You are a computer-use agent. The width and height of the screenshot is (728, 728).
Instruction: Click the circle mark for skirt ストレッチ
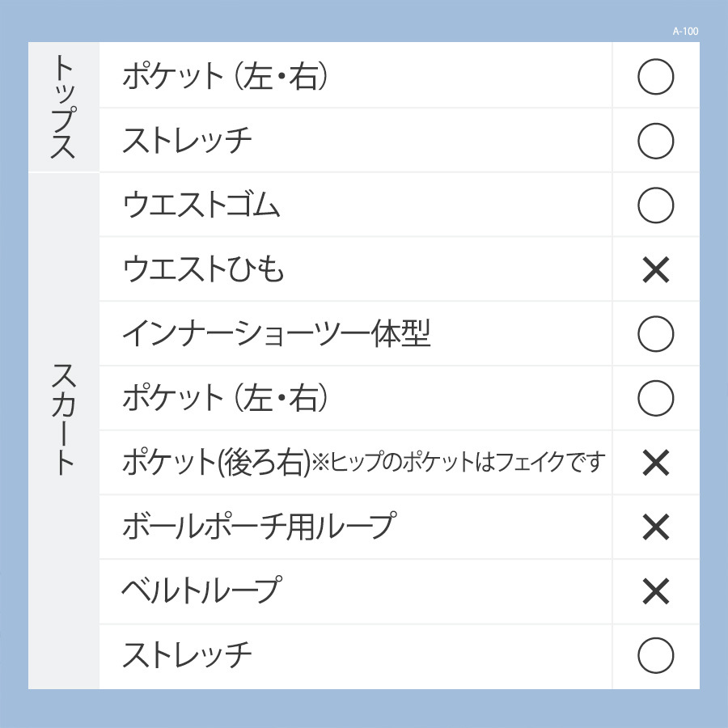point(655,655)
